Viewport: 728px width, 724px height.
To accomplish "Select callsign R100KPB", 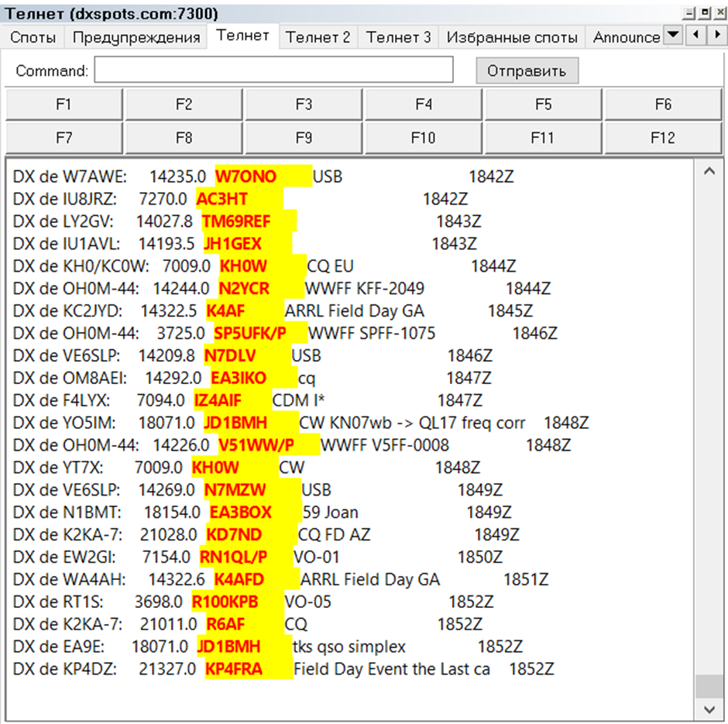I will (225, 602).
